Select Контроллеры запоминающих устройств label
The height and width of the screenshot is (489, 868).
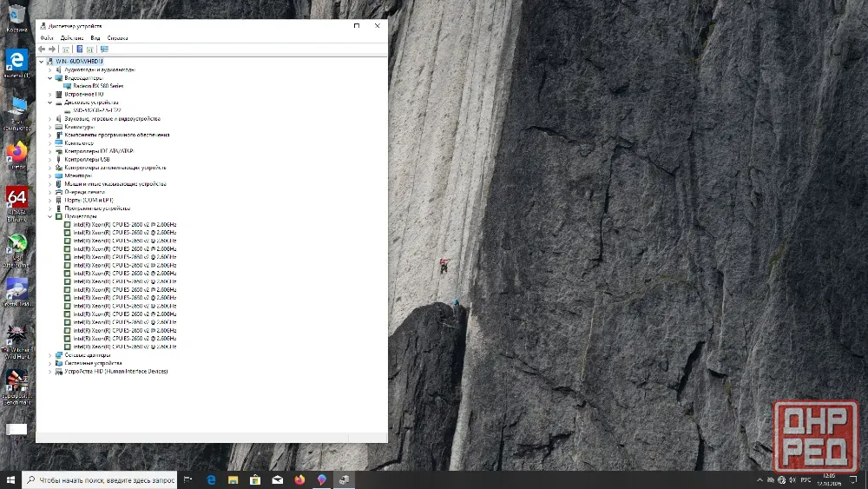click(x=115, y=168)
